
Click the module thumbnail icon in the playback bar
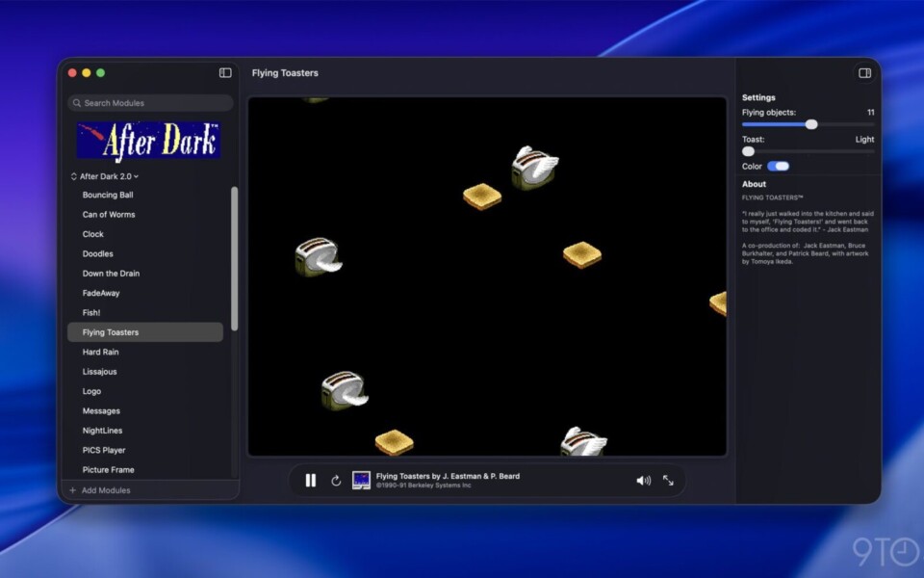pyautogui.click(x=361, y=480)
